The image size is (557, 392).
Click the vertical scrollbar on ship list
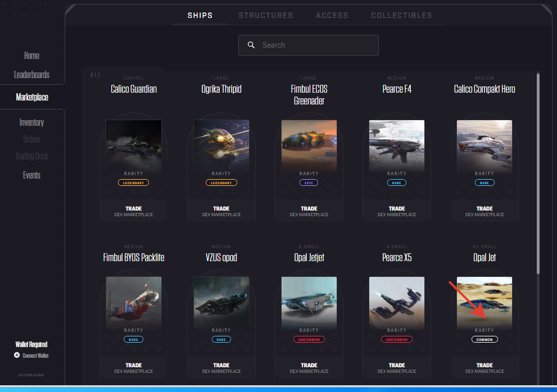(538, 168)
